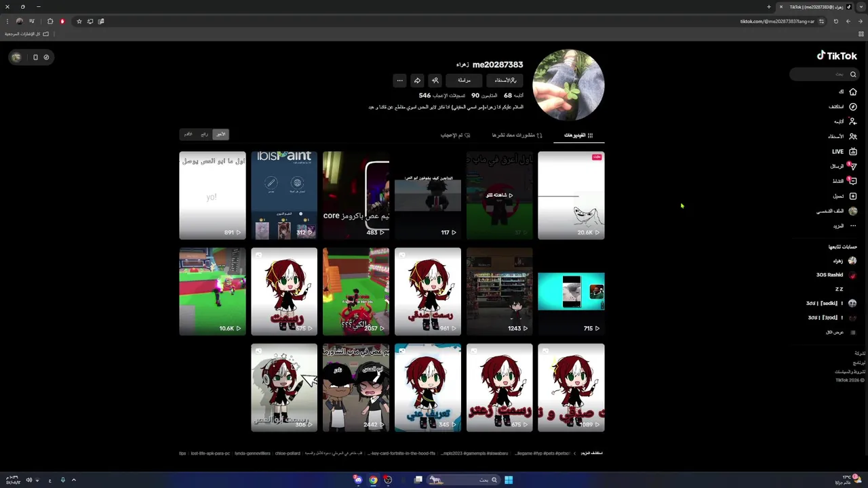Open the video with 715 views
Screen dimensions: 868x488
pos(571,291)
